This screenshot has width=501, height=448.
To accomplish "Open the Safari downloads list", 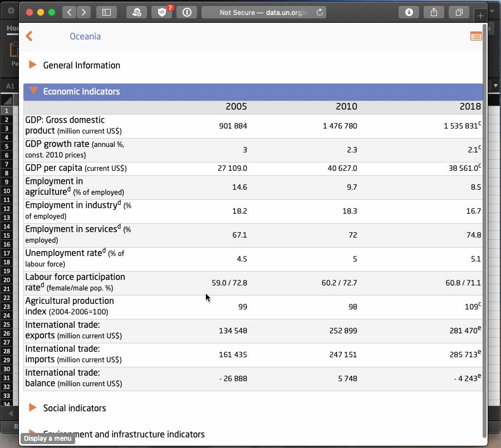I will [409, 12].
